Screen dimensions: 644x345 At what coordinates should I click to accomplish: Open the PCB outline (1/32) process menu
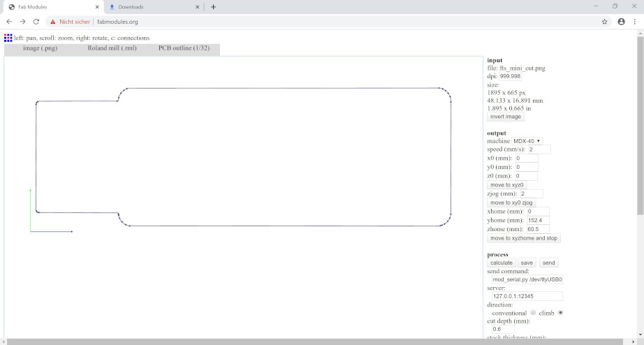[184, 48]
